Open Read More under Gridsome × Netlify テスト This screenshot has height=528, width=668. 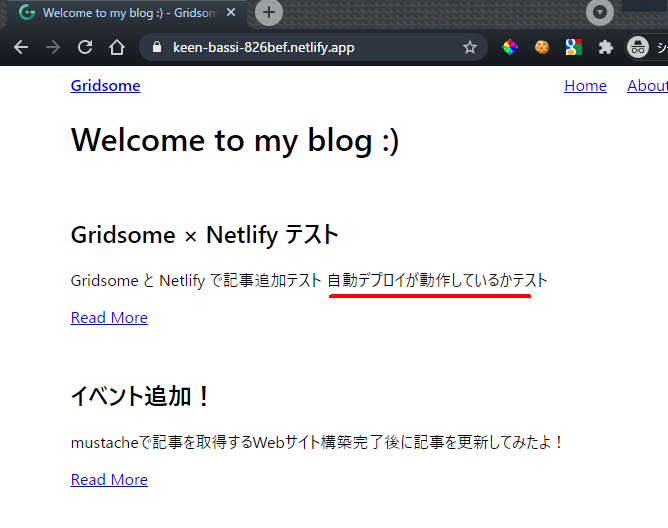point(109,317)
